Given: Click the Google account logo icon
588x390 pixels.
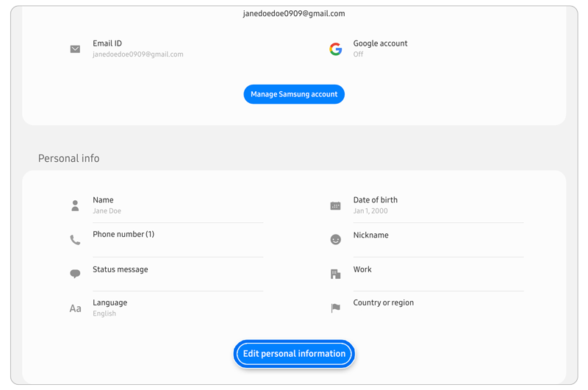Looking at the screenshot, I should coord(336,49).
